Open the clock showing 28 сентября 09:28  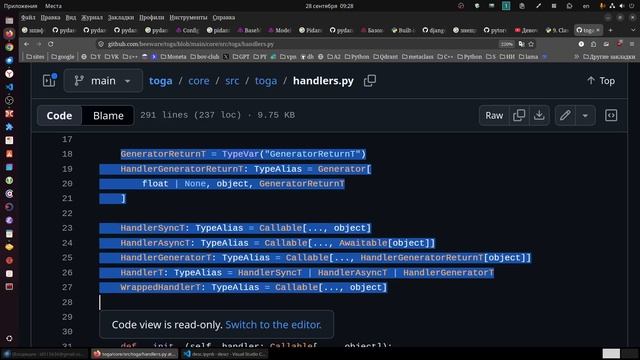(x=329, y=6)
